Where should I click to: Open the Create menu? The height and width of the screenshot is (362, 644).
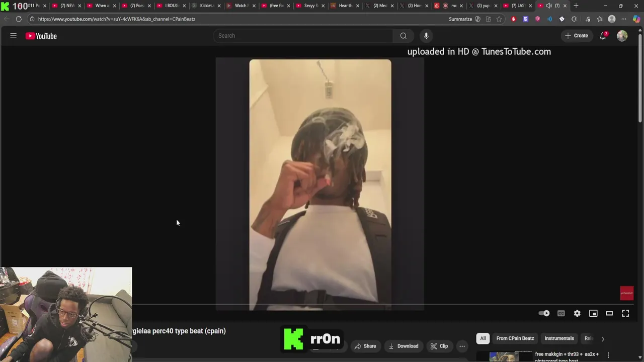pos(577,36)
